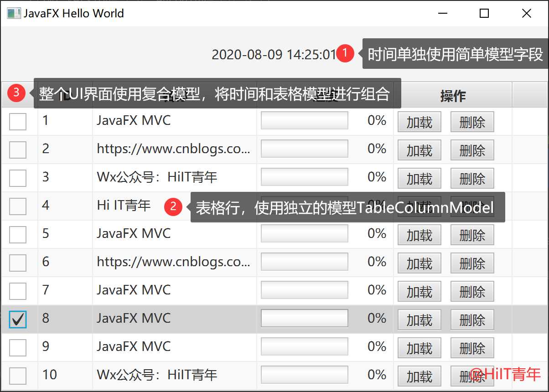The height and width of the screenshot is (392, 549).
Task: Click progress bar in highlighted row 8
Action: [304, 319]
